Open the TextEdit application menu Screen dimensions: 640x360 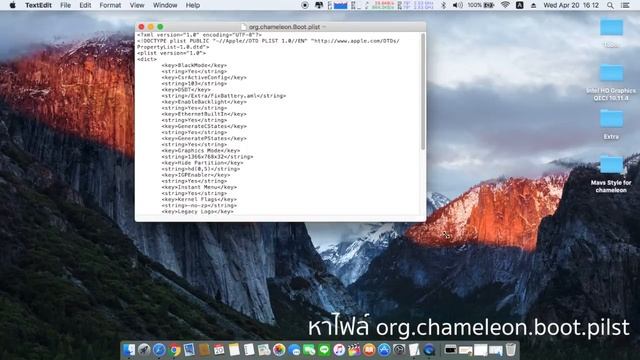pos(38,5)
